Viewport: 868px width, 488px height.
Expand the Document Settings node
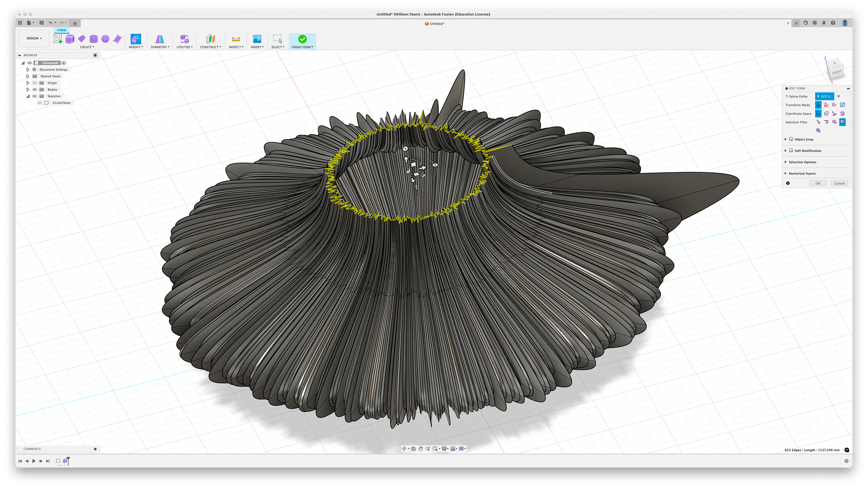pyautogui.click(x=28, y=70)
